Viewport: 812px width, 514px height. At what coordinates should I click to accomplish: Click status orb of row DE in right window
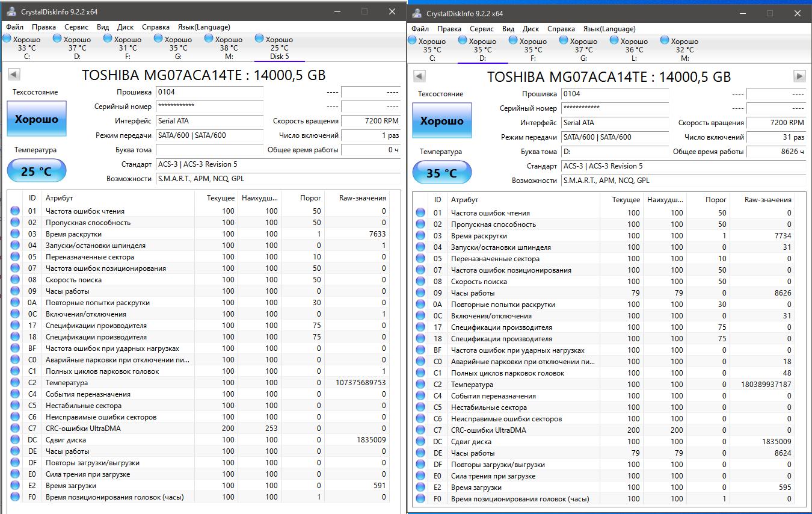click(x=420, y=453)
